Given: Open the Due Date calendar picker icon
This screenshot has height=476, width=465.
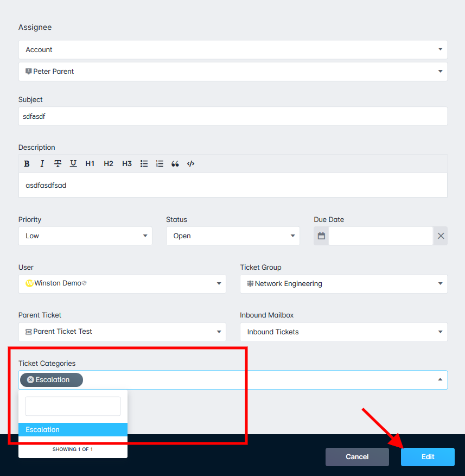Looking at the screenshot, I should [x=321, y=236].
